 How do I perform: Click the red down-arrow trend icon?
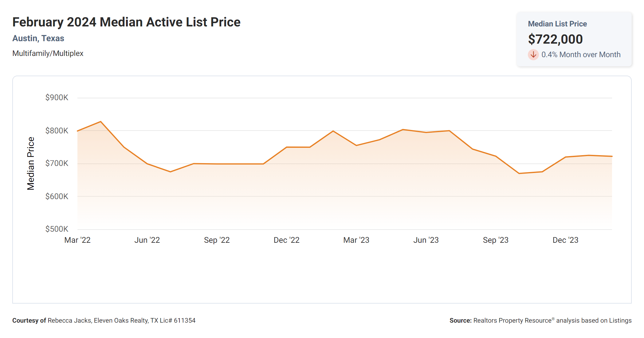tap(533, 55)
